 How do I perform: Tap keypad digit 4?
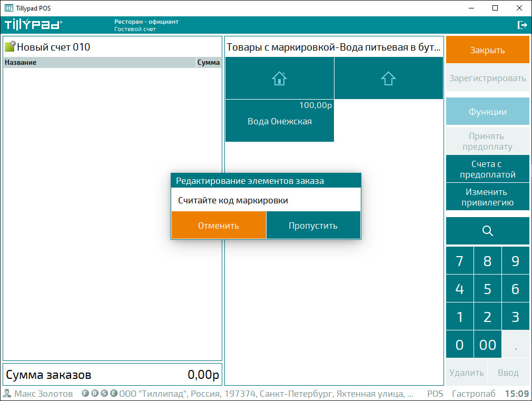460,289
